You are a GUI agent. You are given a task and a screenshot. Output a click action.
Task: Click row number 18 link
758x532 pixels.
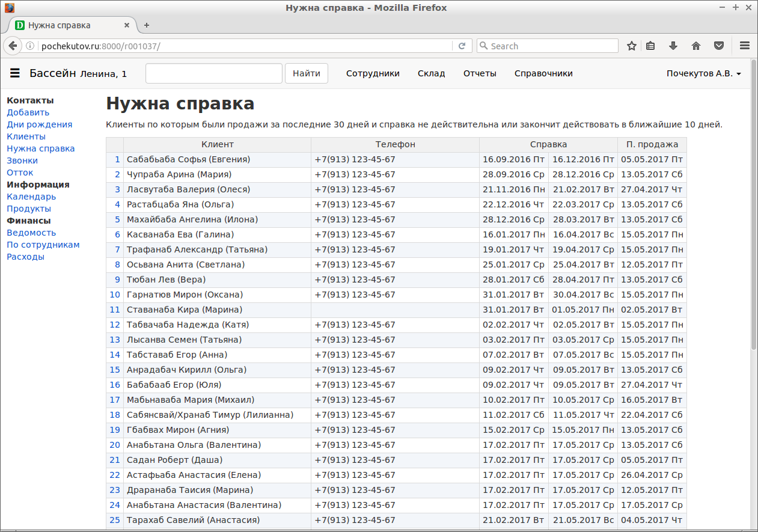pyautogui.click(x=115, y=415)
